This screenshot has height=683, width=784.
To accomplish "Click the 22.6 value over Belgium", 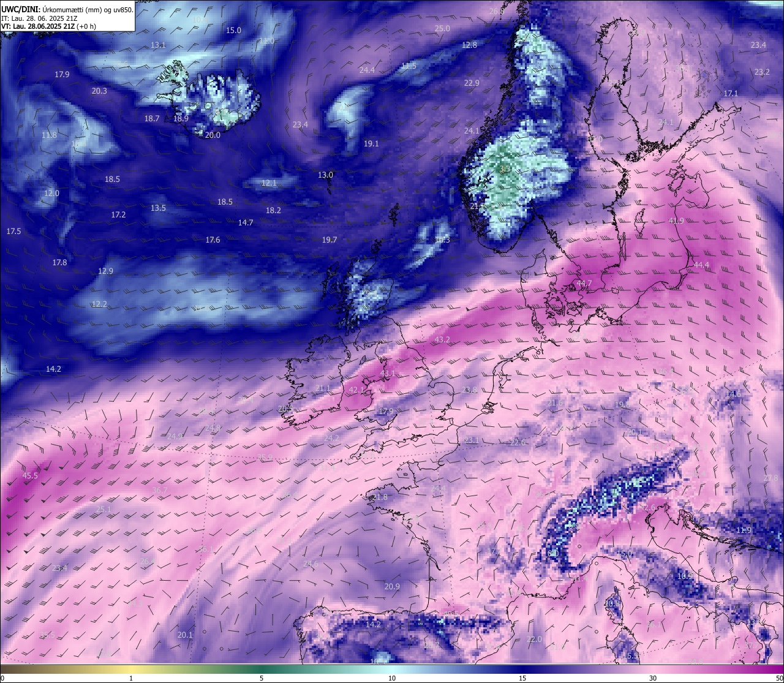I will 518,442.
